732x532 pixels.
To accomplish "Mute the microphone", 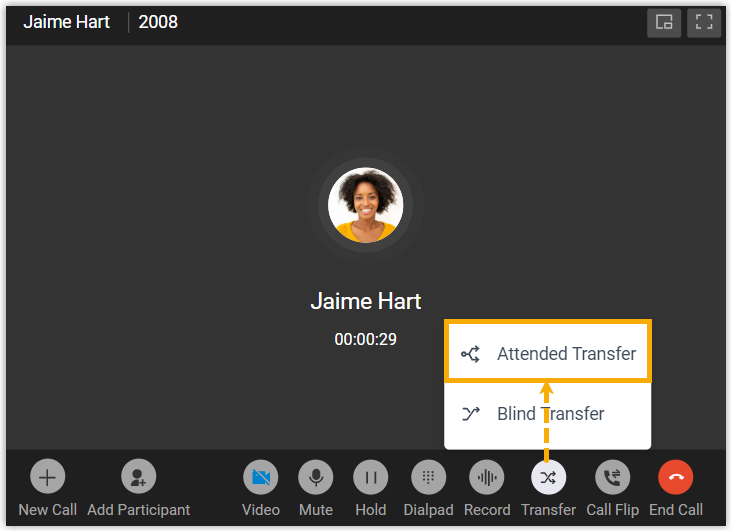I will pyautogui.click(x=316, y=477).
